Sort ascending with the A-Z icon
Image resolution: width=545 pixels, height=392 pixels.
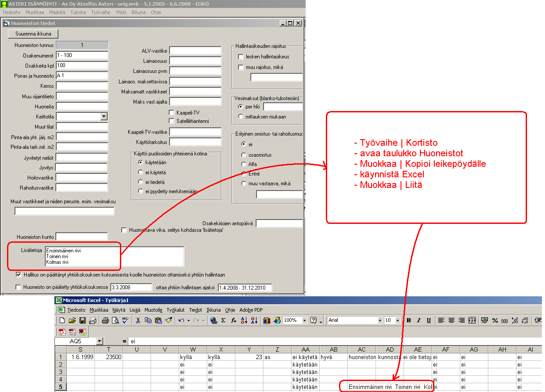point(244,320)
